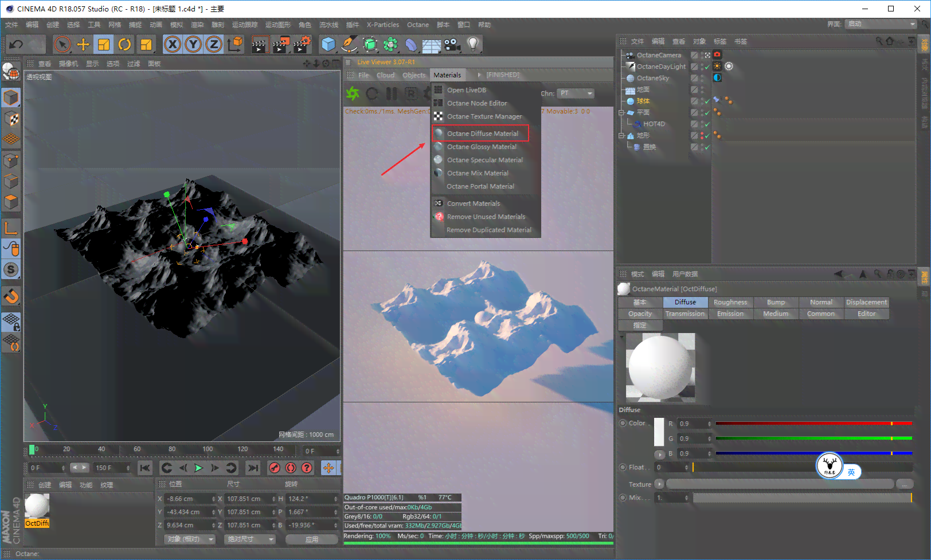Toggle OctaneDayLight enable checkmark
931x560 pixels.
(x=707, y=66)
